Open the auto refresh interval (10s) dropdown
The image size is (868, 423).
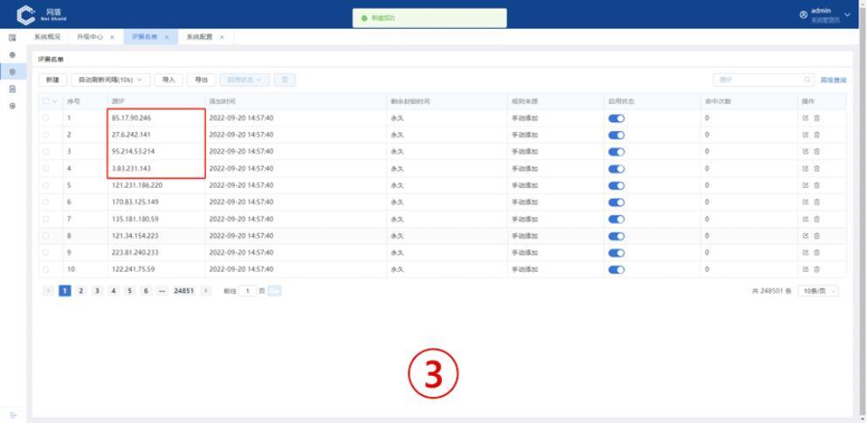110,80
